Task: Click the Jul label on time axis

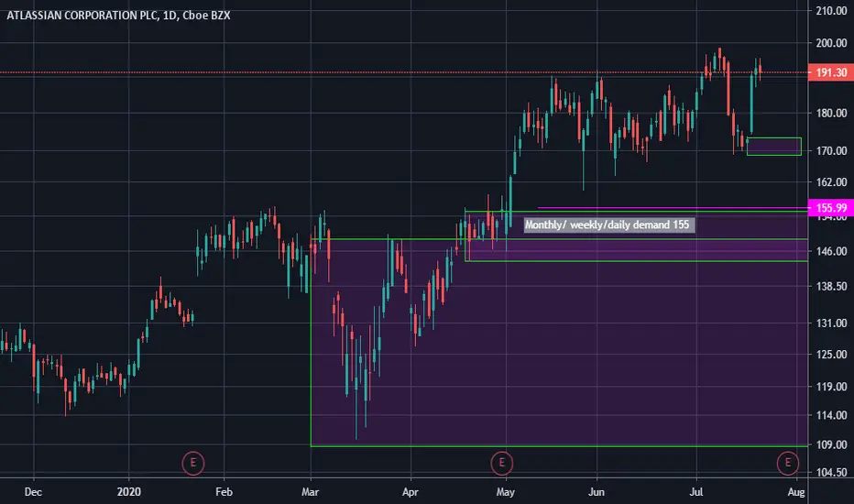Action: coord(696,492)
